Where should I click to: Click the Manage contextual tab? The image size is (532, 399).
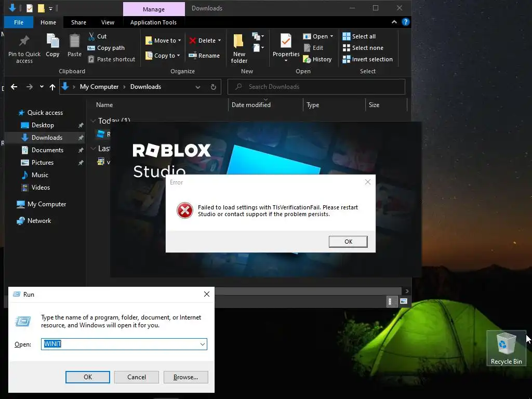click(x=154, y=9)
